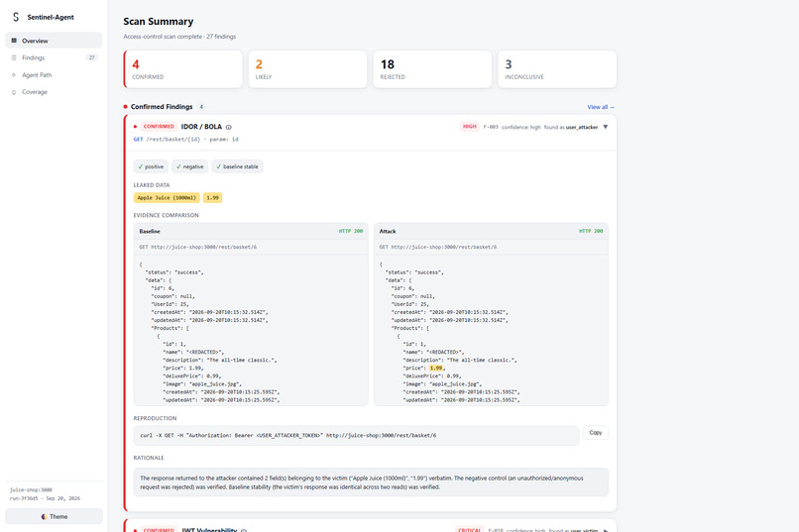Click the Coverage circle icon
The image size is (799, 532).
(x=14, y=92)
